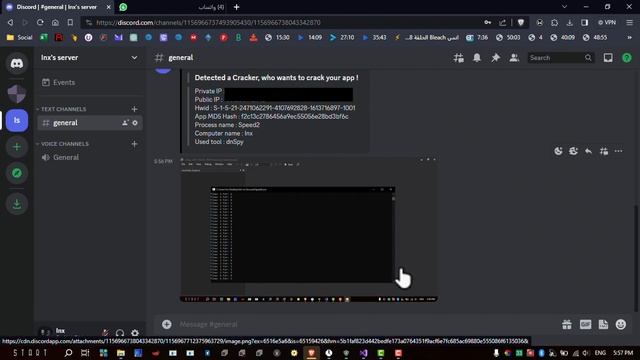Viewport: 640px width, 360px height.
Task: Reload the page
Action: [x=40, y=22]
